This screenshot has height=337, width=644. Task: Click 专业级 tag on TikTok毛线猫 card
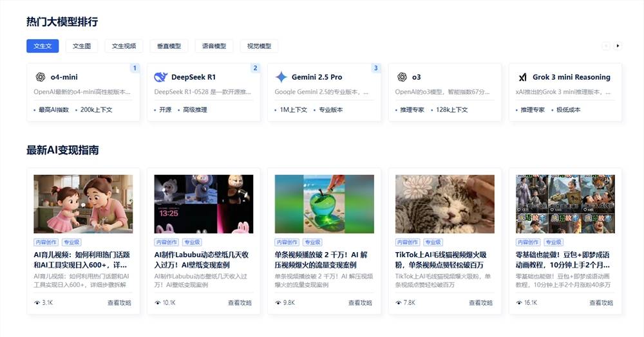(x=433, y=242)
